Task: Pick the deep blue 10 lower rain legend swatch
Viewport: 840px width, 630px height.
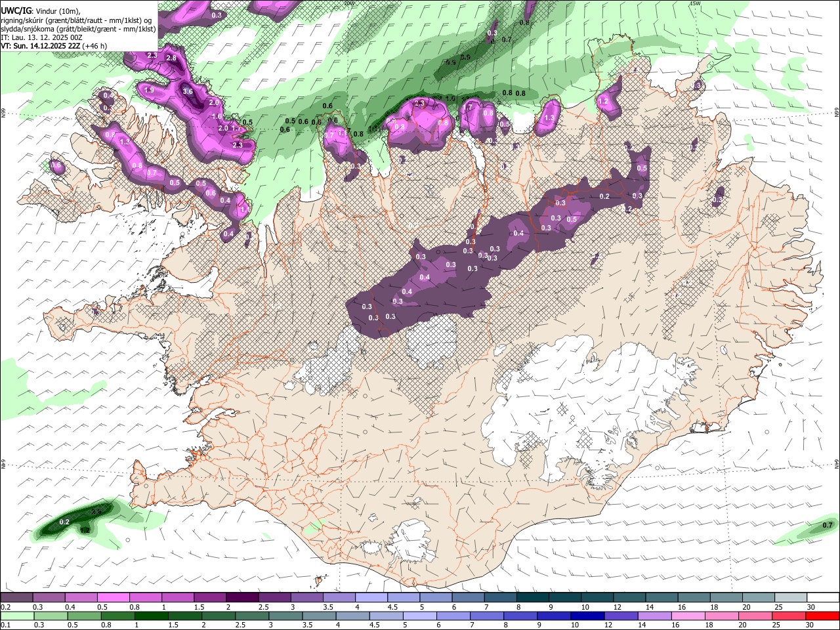Action: (587, 616)
